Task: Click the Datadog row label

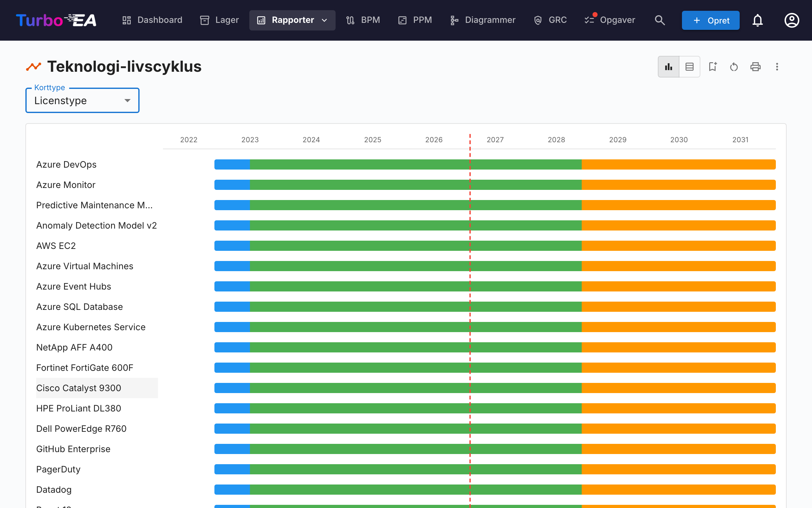Action: [x=54, y=490]
